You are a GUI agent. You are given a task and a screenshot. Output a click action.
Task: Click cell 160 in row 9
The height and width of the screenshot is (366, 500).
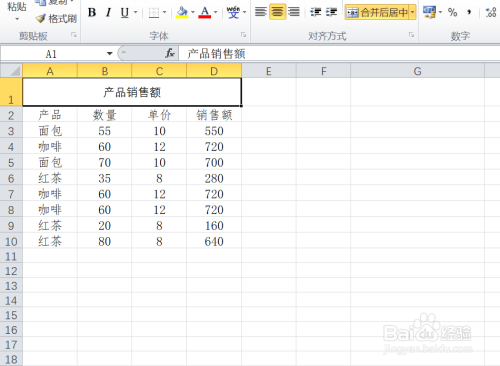tap(214, 226)
